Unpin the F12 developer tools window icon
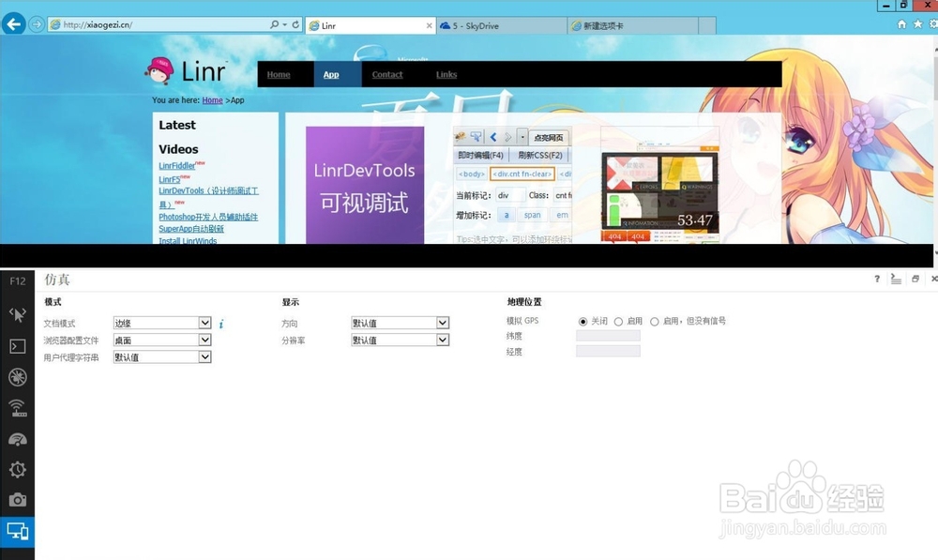This screenshot has width=938, height=560. tap(915, 279)
